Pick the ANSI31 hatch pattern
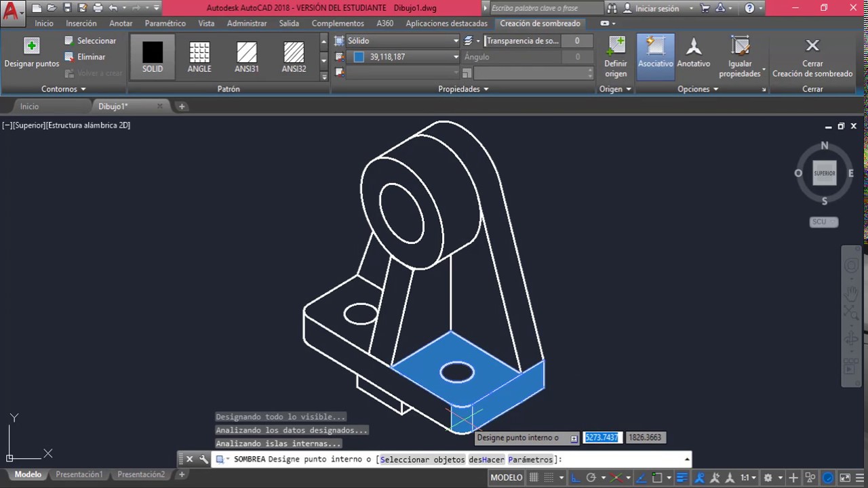Viewport: 868px width, 488px height. pyautogui.click(x=247, y=57)
